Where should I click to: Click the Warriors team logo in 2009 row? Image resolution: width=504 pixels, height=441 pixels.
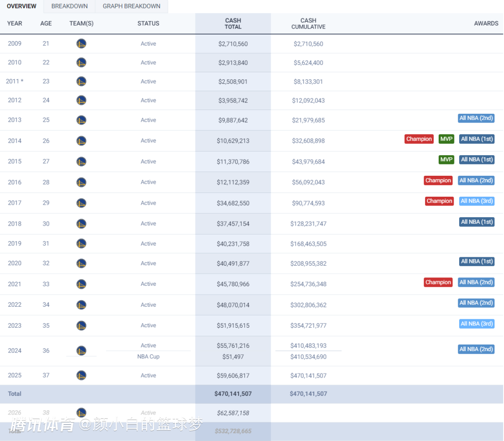[x=81, y=43]
